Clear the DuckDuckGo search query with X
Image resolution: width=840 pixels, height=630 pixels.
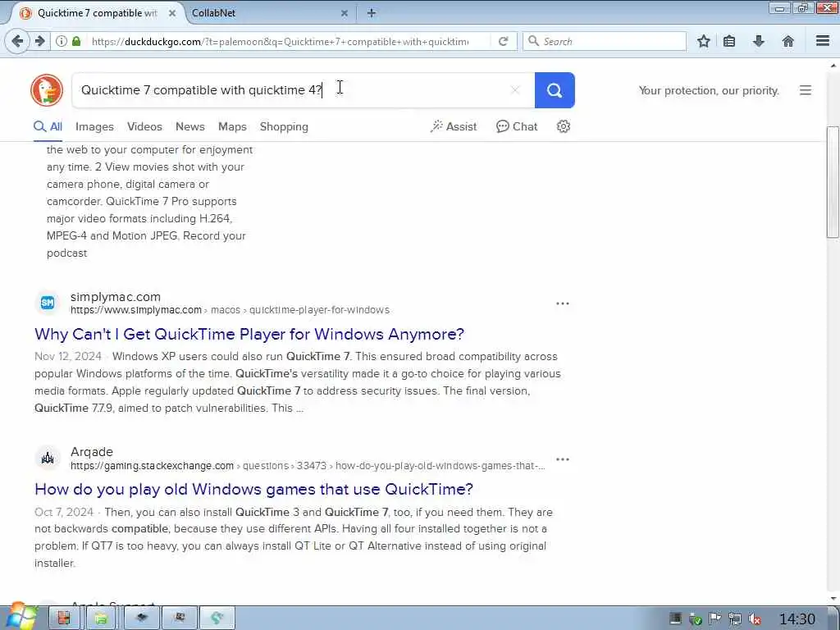tap(515, 90)
